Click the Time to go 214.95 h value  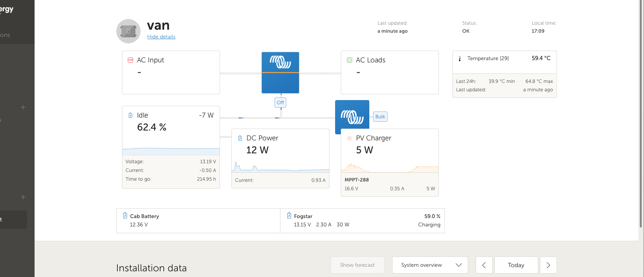click(x=206, y=179)
